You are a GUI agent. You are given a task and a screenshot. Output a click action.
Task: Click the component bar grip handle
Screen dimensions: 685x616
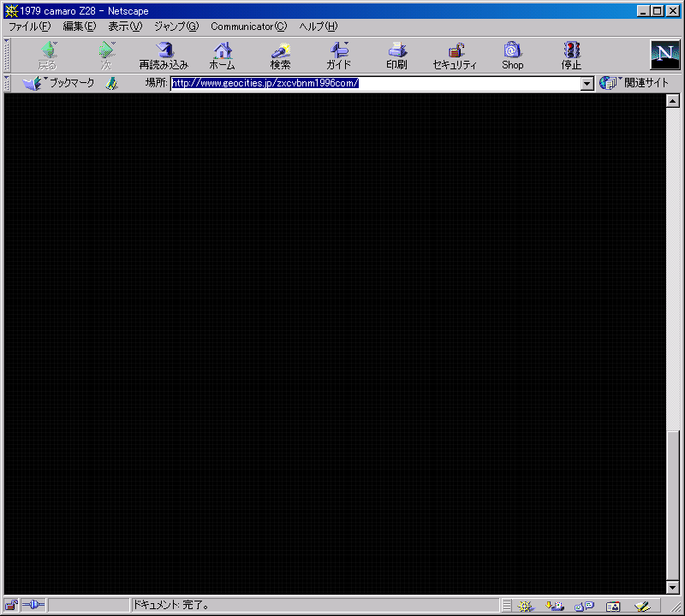coord(506,606)
